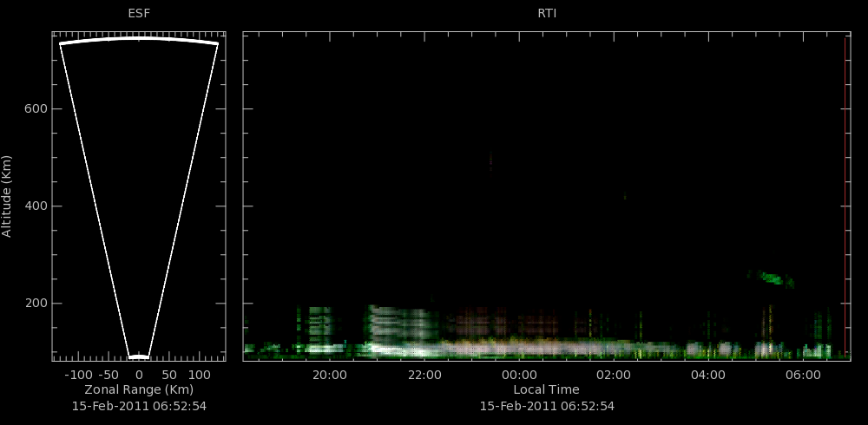Click the small bottom arc of ESF fan

(x=139, y=357)
